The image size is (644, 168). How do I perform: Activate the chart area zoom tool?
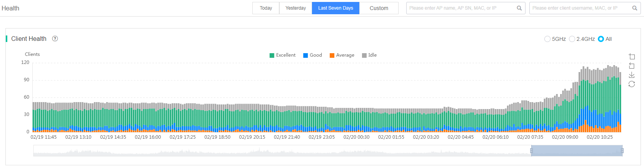coord(632,57)
